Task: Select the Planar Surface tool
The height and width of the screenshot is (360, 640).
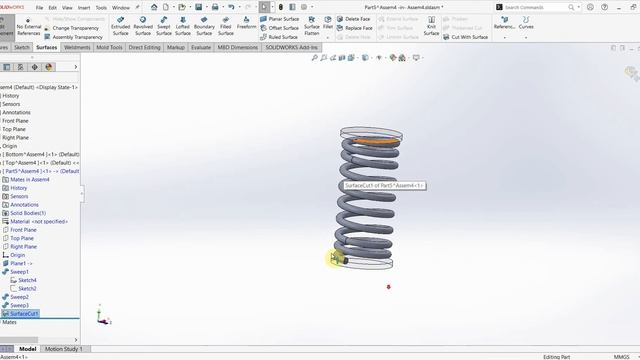Action: (x=280, y=19)
